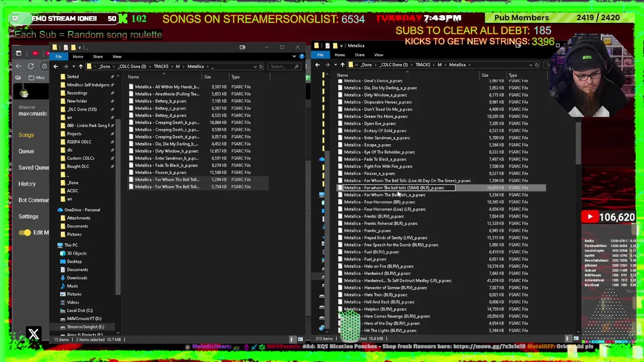
Task: Select Metallica - Escape_p.psarc in right window
Action: (x=367, y=145)
